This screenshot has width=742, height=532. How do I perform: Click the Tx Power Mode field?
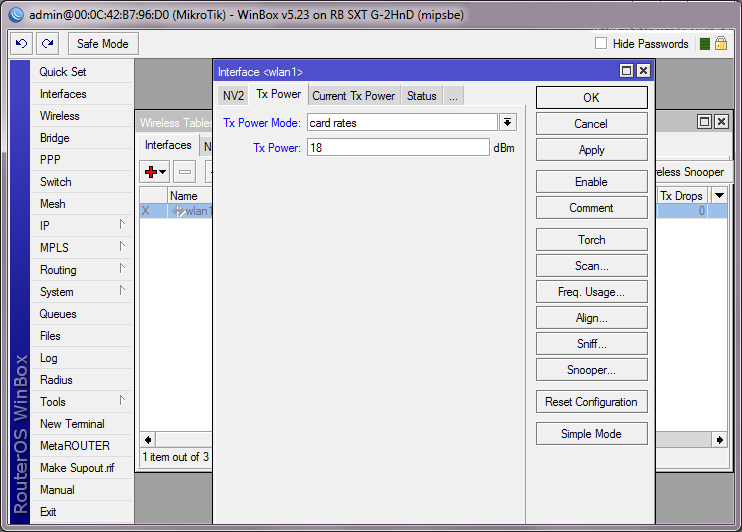[402, 123]
